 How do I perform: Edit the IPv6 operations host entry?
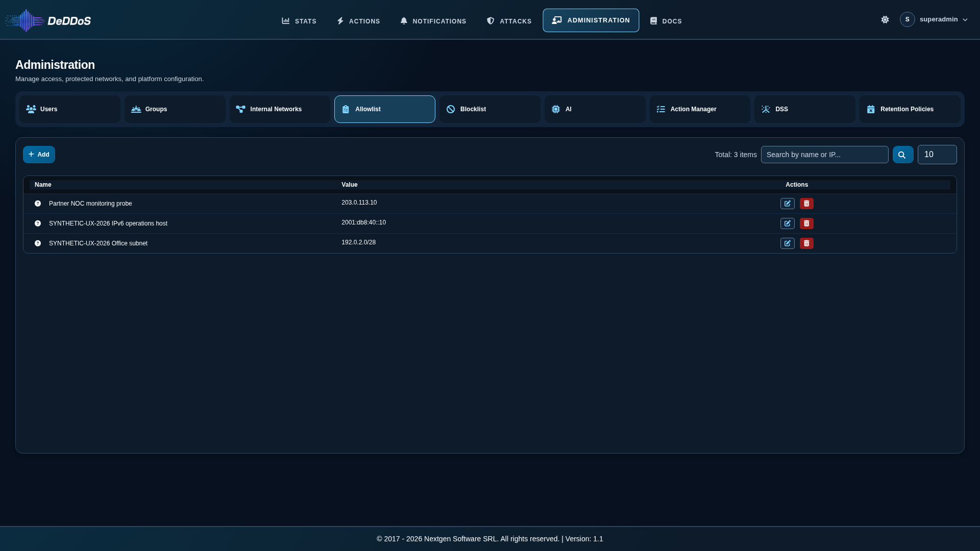[787, 223]
